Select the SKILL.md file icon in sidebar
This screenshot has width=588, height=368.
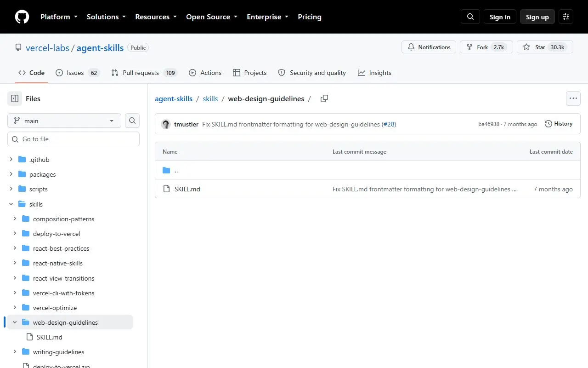29,337
